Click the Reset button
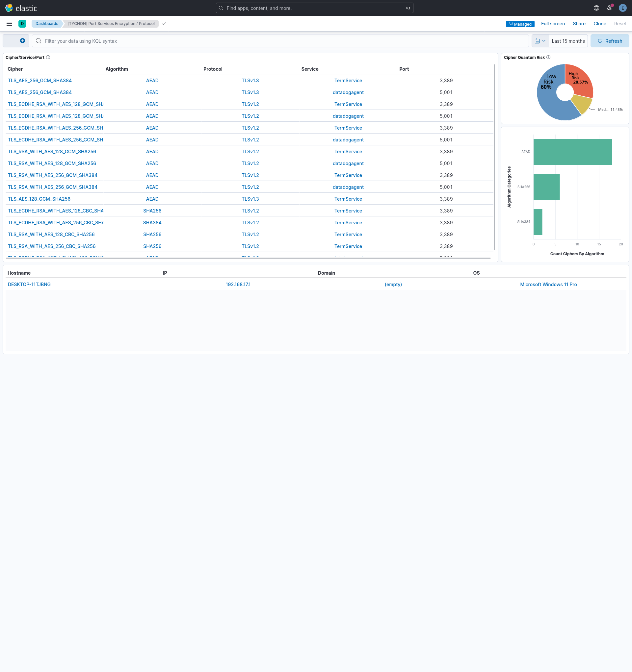The height and width of the screenshot is (672, 632). point(620,24)
